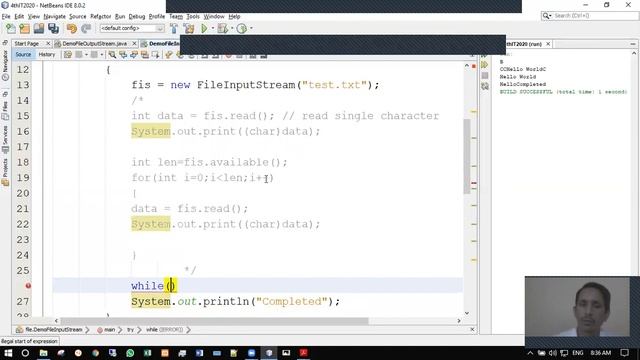The height and width of the screenshot is (360, 640).
Task: Open the <default config> configuration dropdown
Action: pos(132,28)
